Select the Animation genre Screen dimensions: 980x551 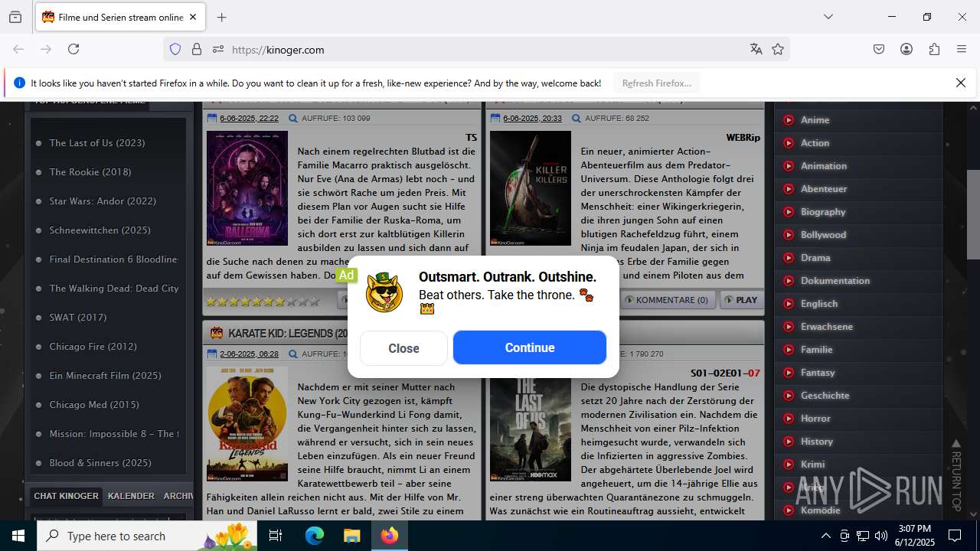click(x=824, y=165)
